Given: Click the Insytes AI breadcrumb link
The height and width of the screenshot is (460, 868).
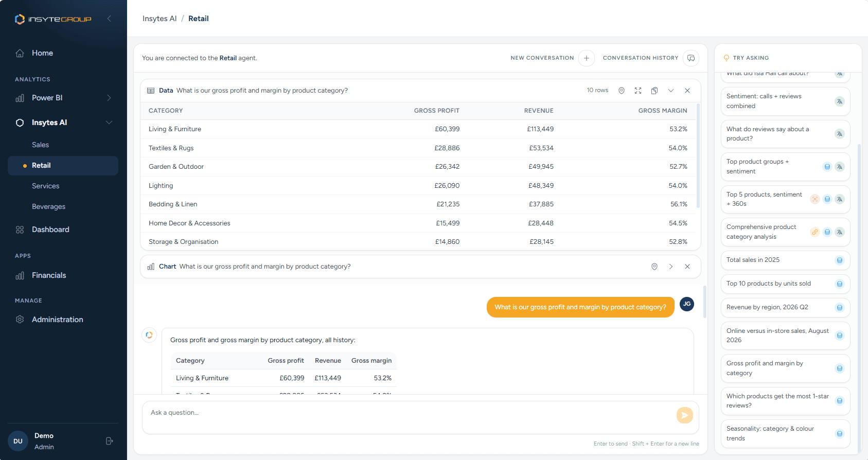Looking at the screenshot, I should tap(160, 19).
